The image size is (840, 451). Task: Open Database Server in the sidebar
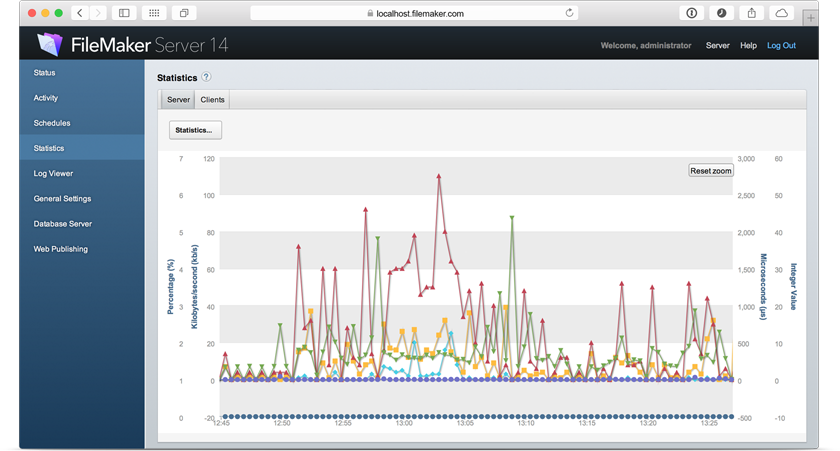[x=82, y=224]
